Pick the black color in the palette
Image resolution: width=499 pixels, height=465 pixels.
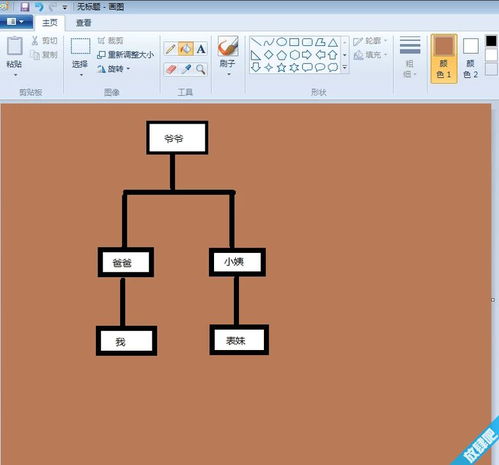491,41
